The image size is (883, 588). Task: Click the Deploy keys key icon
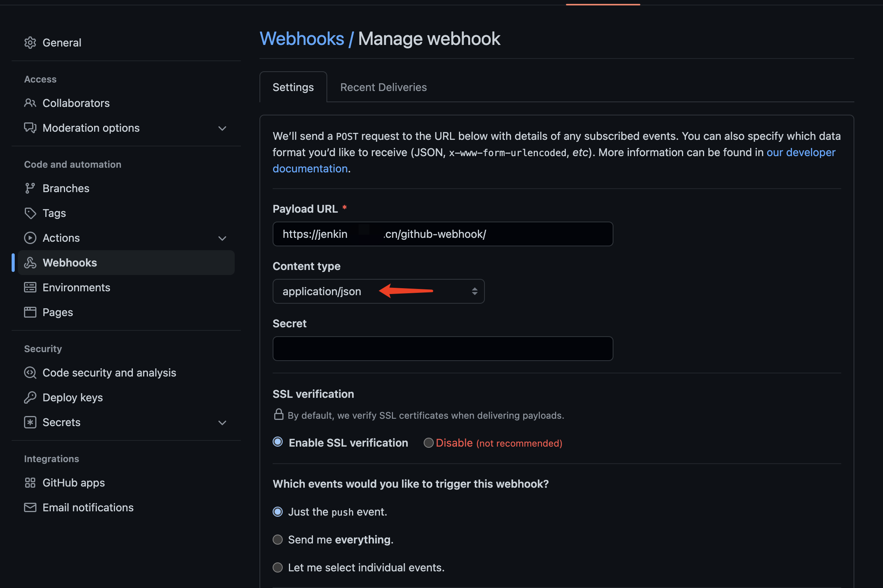(x=30, y=397)
